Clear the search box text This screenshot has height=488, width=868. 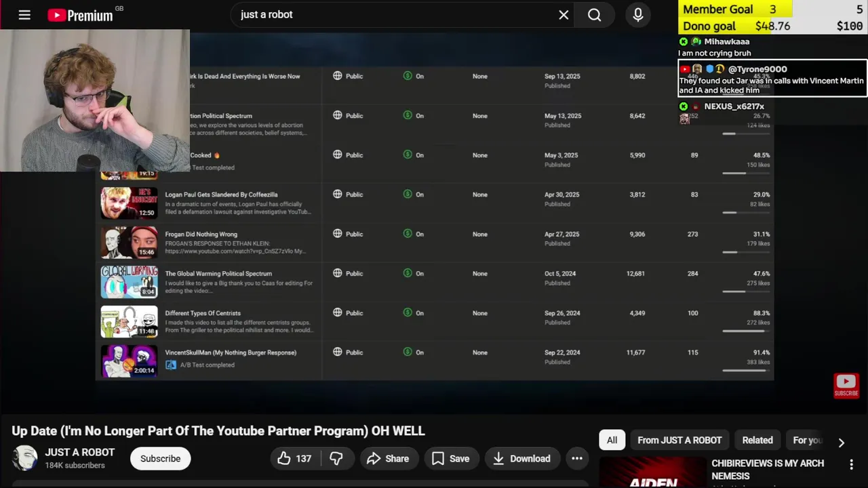tap(564, 15)
